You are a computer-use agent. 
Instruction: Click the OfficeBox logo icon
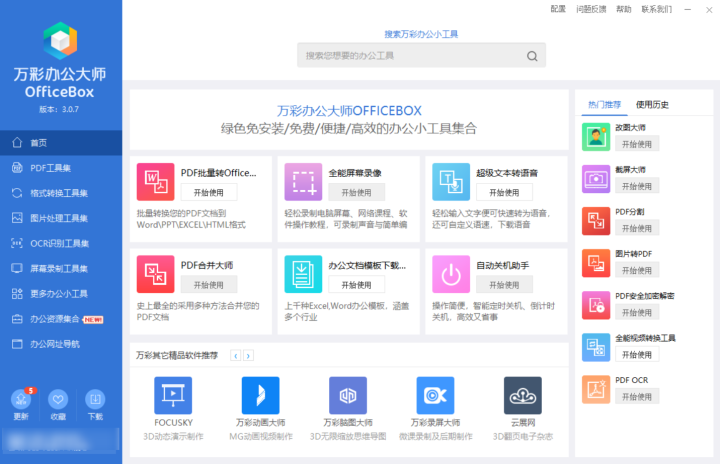click(x=60, y=40)
